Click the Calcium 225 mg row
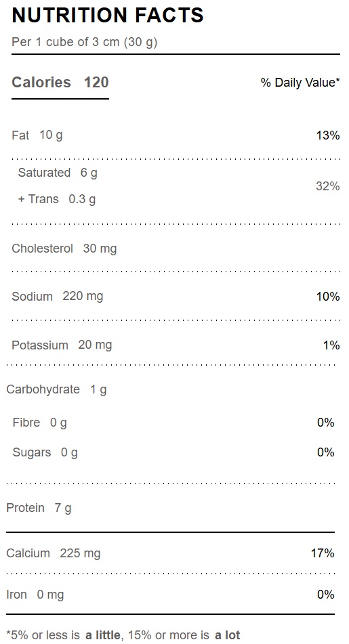 click(171, 553)
